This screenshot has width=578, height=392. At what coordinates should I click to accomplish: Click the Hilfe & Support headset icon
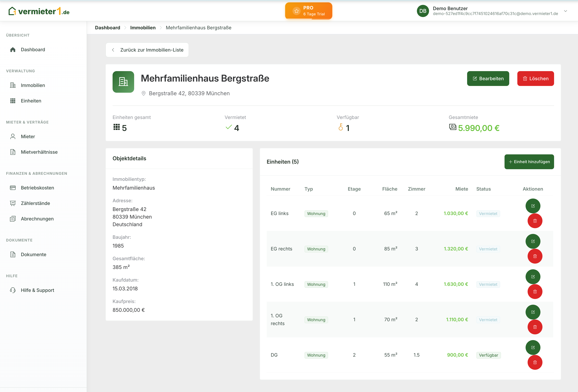coord(13,290)
